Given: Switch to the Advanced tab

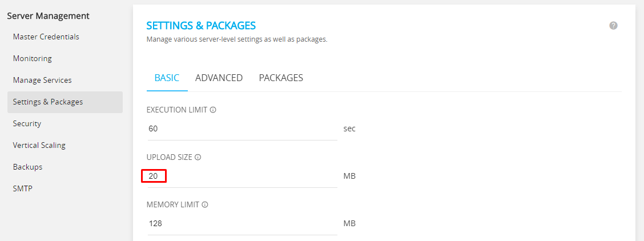Looking at the screenshot, I should [219, 78].
